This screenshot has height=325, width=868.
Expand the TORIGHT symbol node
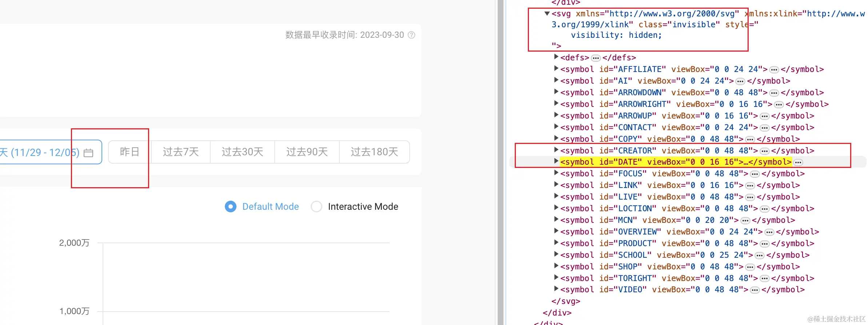click(556, 277)
